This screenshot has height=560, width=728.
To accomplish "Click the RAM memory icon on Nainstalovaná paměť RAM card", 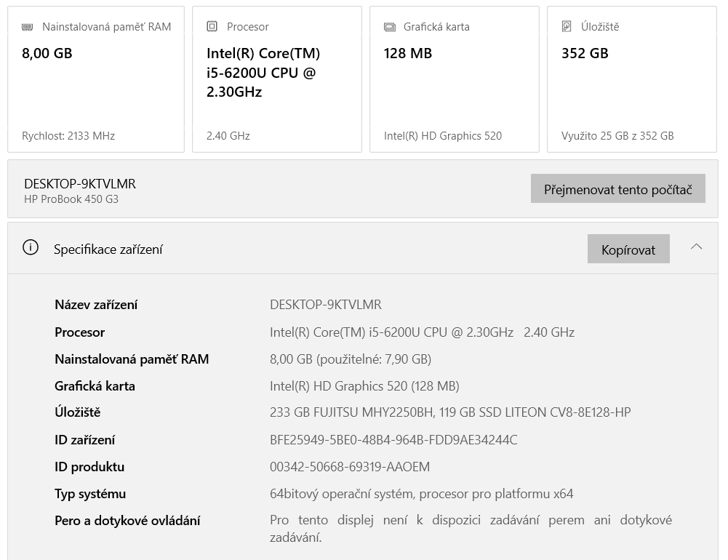I will click(x=28, y=26).
